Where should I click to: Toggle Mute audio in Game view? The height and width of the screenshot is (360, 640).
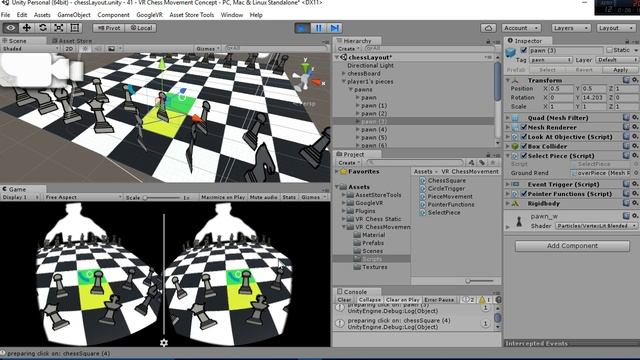tap(264, 197)
